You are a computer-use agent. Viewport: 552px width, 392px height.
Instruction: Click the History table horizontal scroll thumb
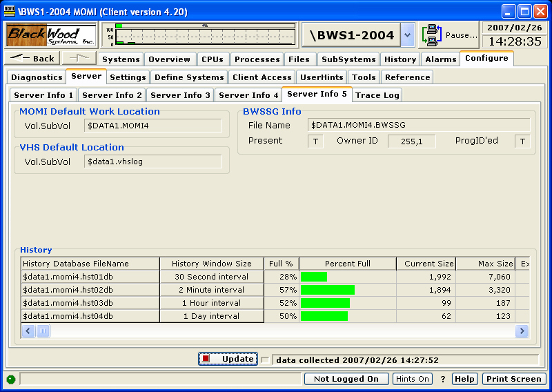[43, 331]
